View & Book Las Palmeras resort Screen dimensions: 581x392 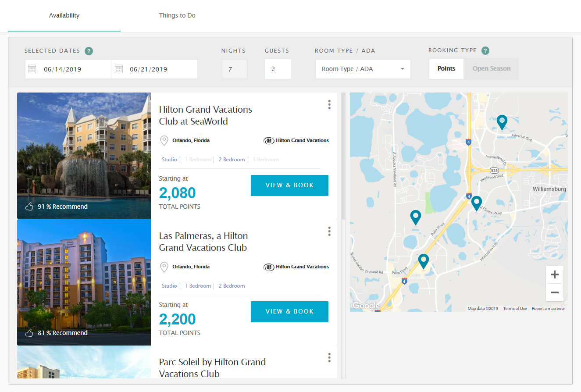point(289,312)
